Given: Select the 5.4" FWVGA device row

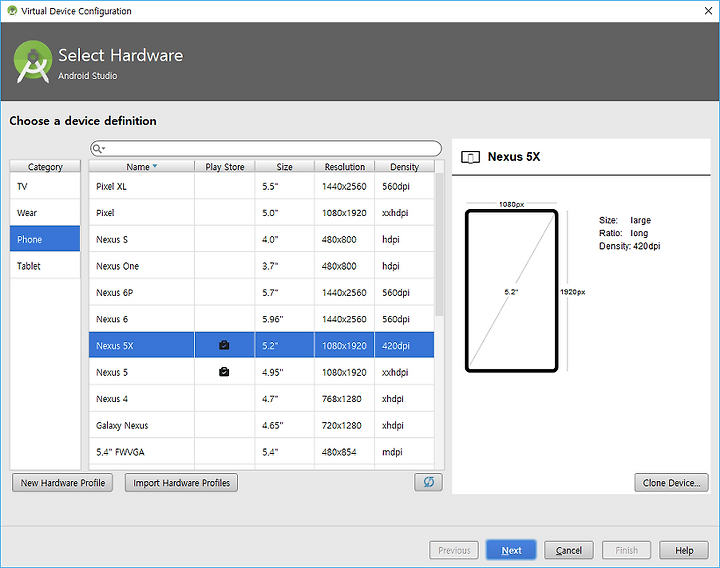Looking at the screenshot, I should point(261,452).
